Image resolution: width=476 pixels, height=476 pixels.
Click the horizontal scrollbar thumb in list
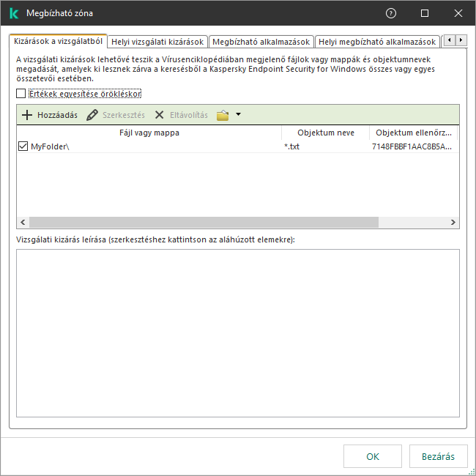click(x=204, y=222)
